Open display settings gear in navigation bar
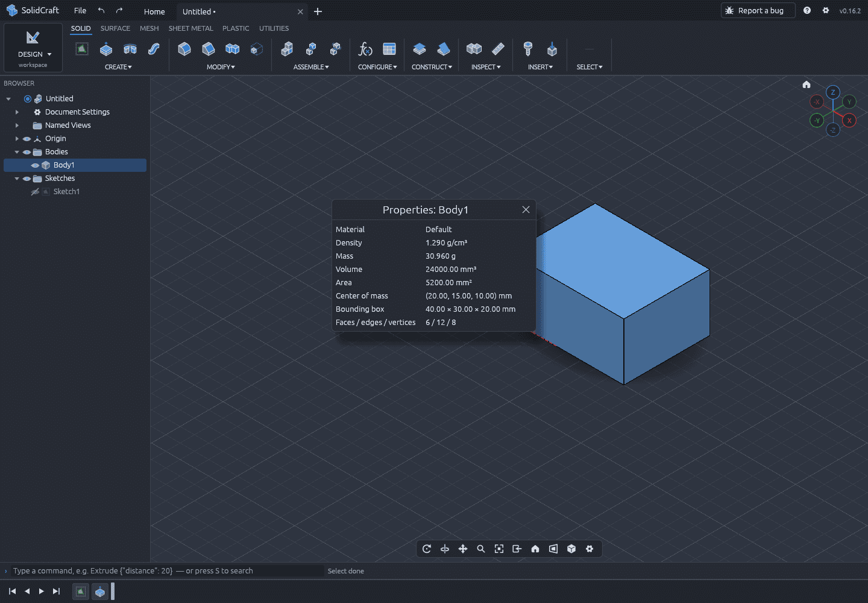Screen dimensions: 868x603 (590, 549)
